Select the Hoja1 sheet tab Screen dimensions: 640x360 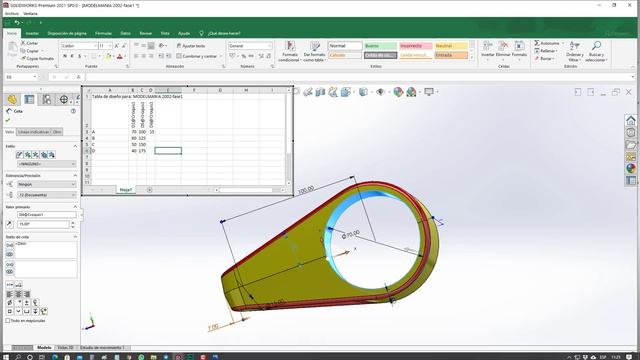click(x=126, y=190)
